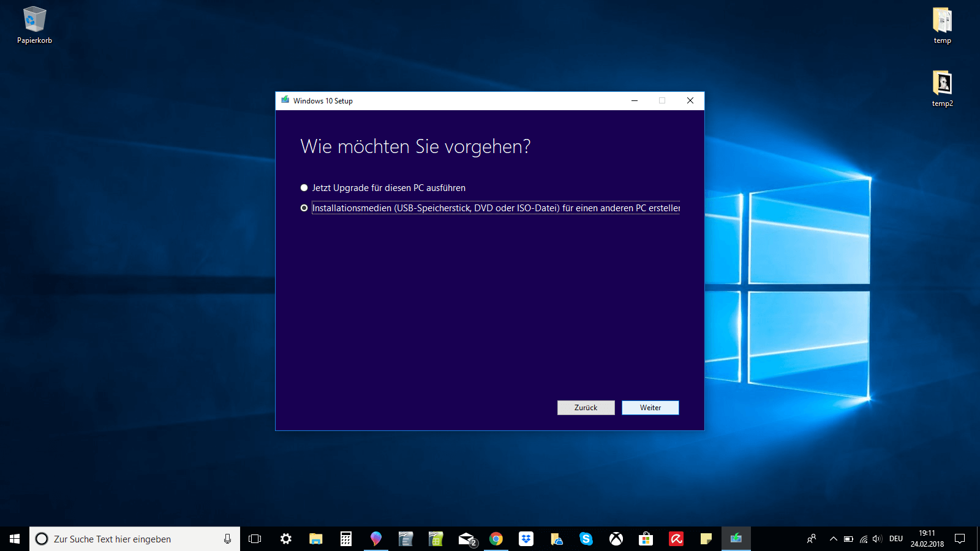Screen dimensions: 980x551
Task: Open Google Chrome from the taskbar
Action: click(x=496, y=539)
